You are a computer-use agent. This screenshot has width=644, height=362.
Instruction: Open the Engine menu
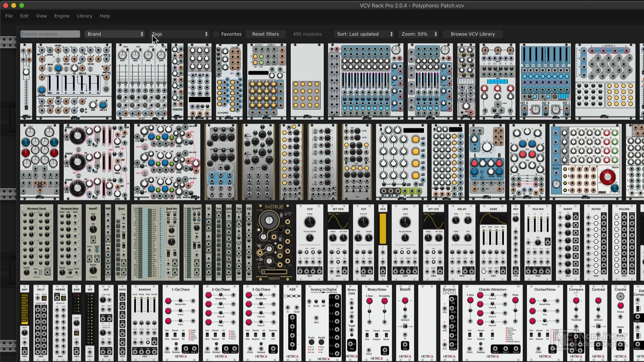point(62,16)
